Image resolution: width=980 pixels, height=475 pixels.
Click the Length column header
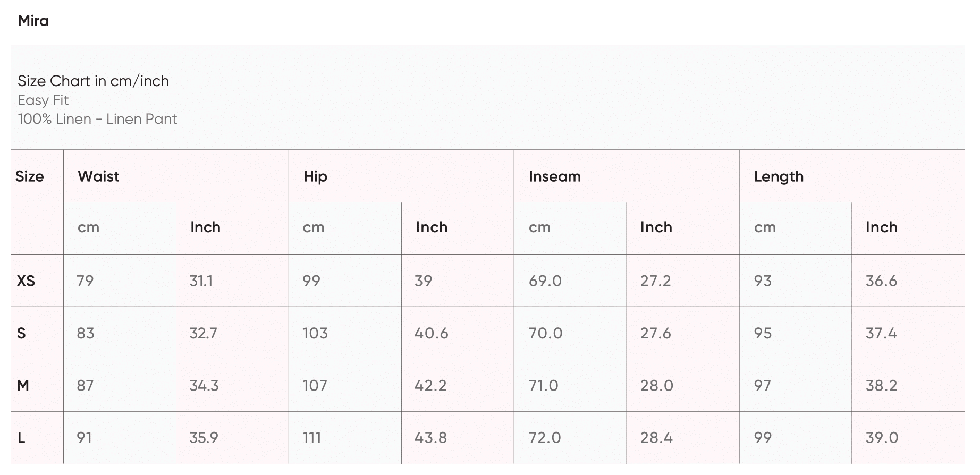[779, 176]
